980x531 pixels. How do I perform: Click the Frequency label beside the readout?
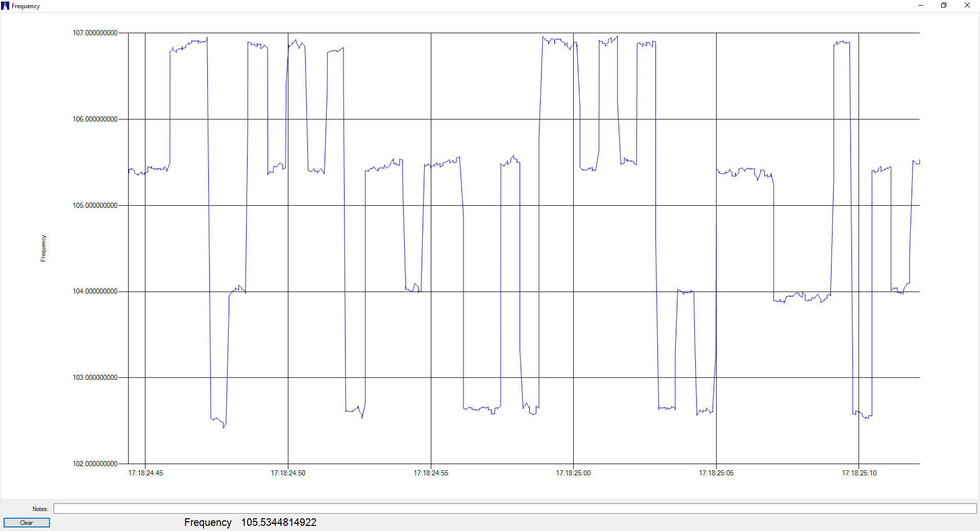point(208,522)
